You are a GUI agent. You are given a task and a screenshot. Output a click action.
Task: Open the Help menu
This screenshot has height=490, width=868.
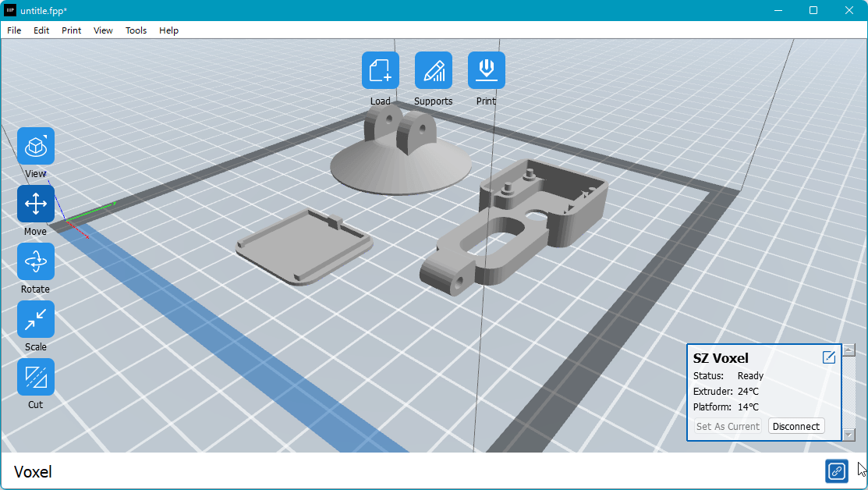(168, 30)
